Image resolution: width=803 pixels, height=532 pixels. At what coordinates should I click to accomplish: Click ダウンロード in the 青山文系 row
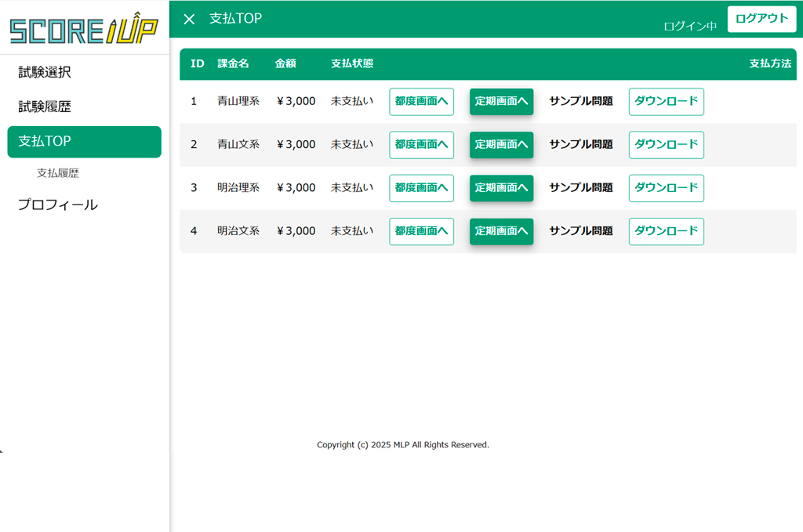pyautogui.click(x=666, y=144)
